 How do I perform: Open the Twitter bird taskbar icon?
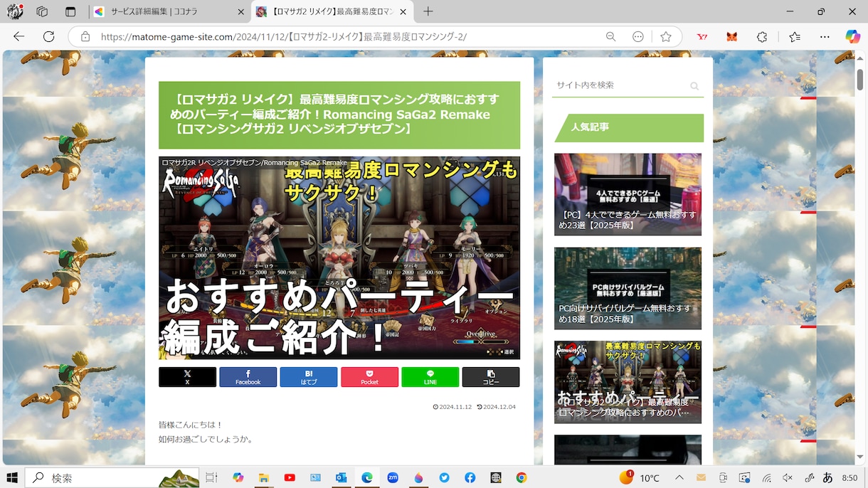(x=444, y=477)
